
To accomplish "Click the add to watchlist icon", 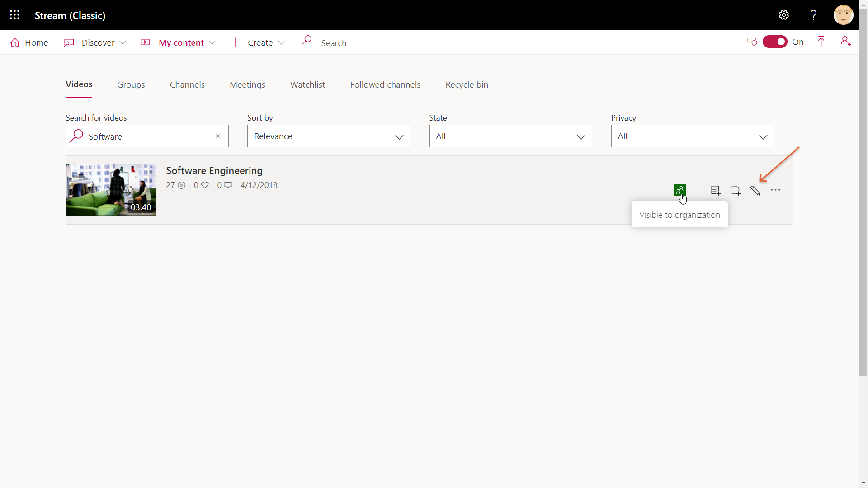I will click(715, 191).
